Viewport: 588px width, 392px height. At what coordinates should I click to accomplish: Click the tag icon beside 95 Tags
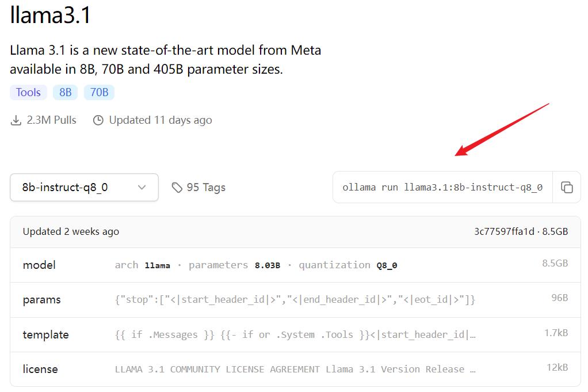tap(177, 188)
